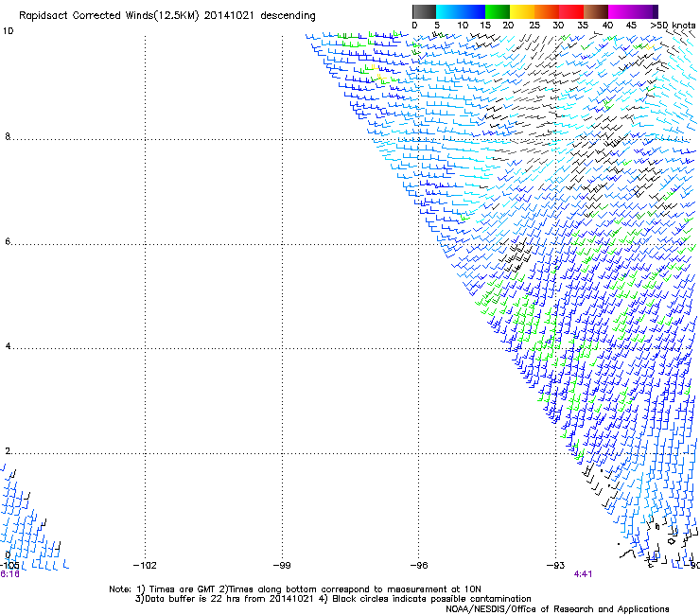700x615 pixels.
Task: Click the latitude axis label '10' at top left
Action: pyautogui.click(x=8, y=31)
